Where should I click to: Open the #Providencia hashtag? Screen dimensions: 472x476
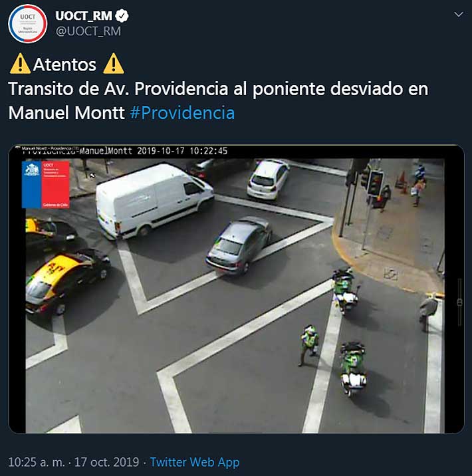tap(182, 113)
